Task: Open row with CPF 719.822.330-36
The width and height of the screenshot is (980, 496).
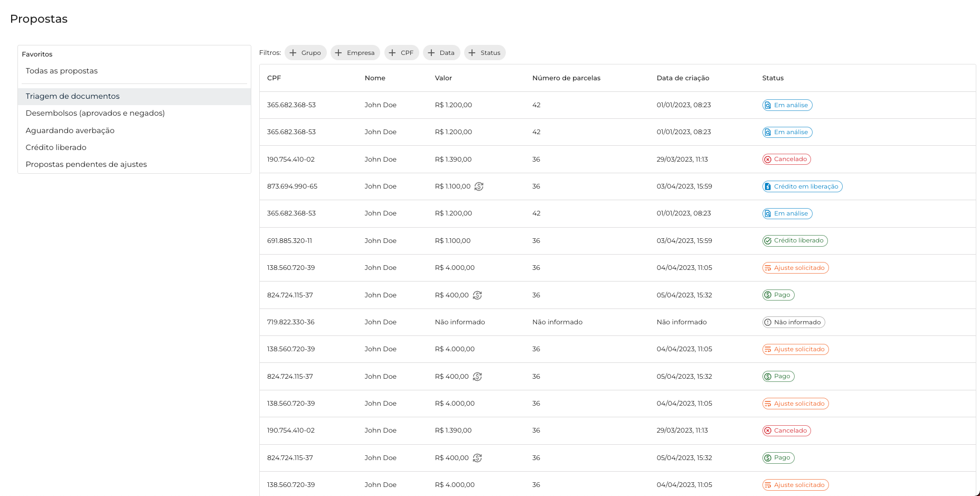Action: click(291, 322)
